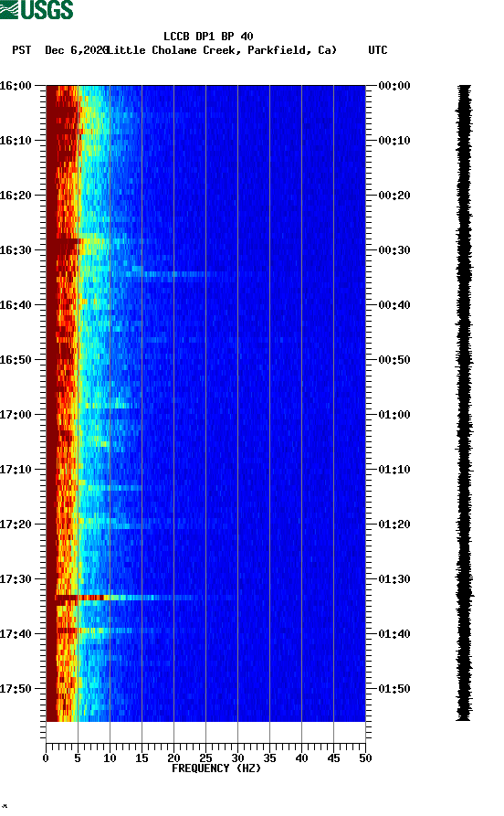Image resolution: width=504 pixels, height=816 pixels.
Task: Click the 'FREQUENCY (HZ)' axis title
Action: tap(215, 768)
